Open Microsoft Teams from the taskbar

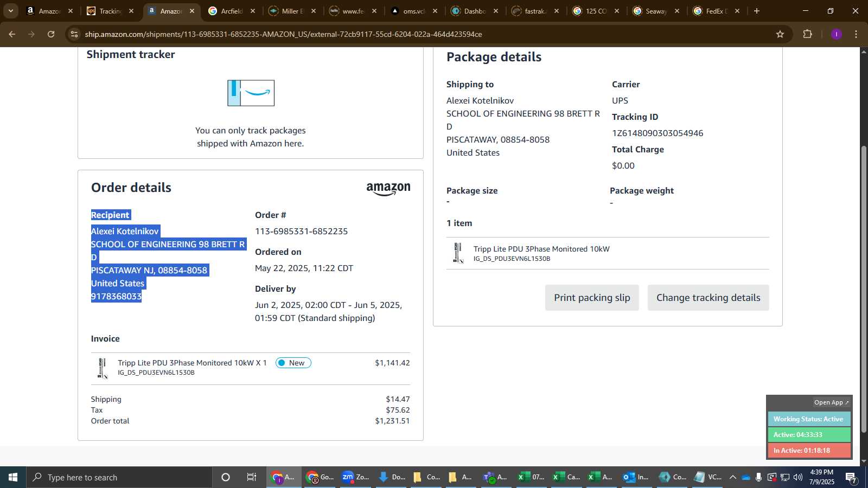495,477
